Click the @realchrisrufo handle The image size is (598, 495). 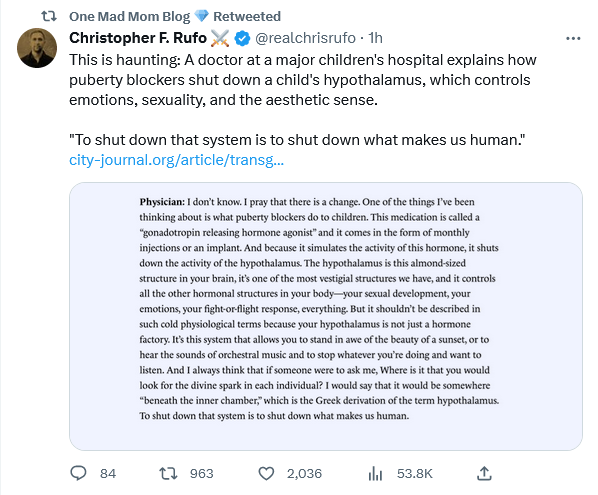(305, 38)
